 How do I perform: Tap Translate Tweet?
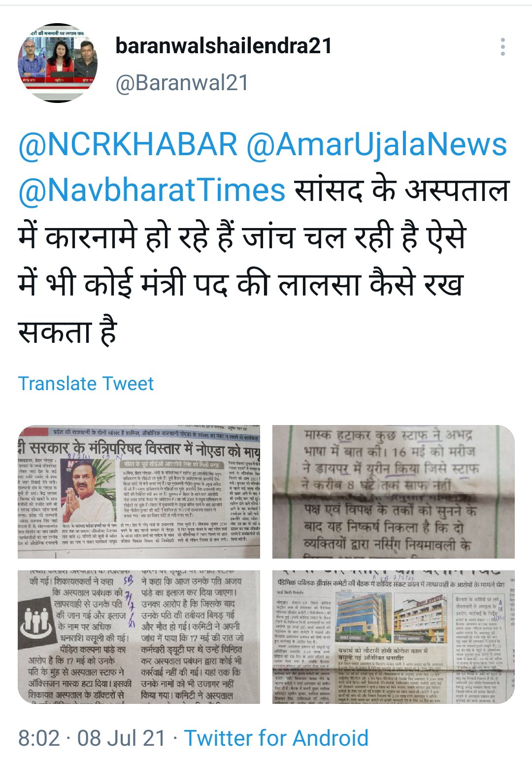(x=86, y=383)
